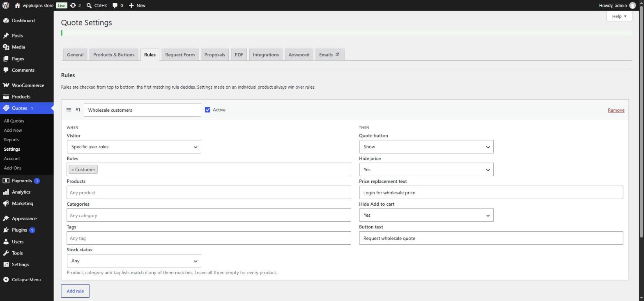Switch to the Products & Buttons tab

pos(114,55)
